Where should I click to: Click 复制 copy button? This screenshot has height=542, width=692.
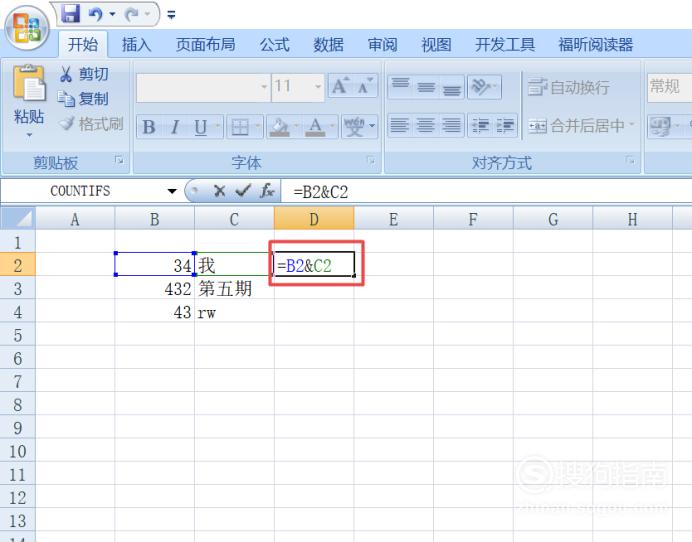coord(84,98)
